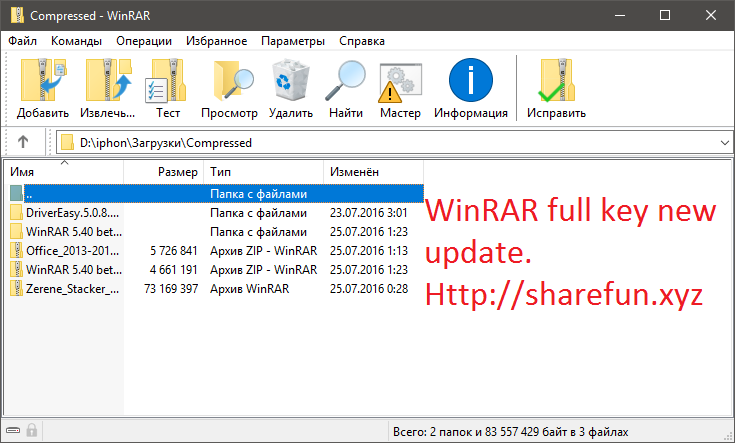735x443 pixels.
Task: Open the Найти magnifier search tool
Action: coord(345,81)
